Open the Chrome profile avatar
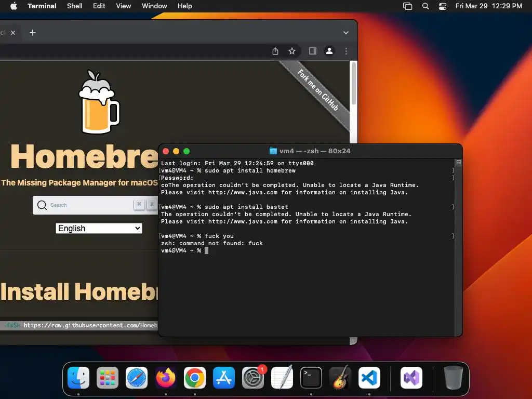 [x=329, y=51]
